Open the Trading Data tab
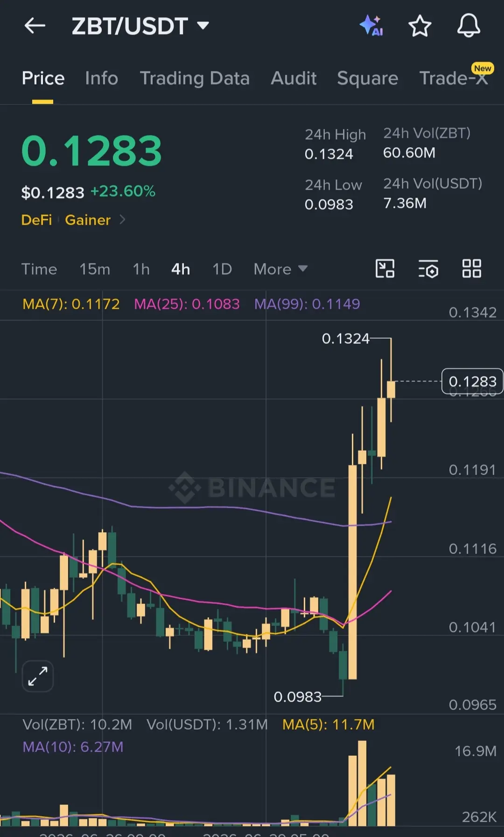This screenshot has width=504, height=837. tap(195, 78)
